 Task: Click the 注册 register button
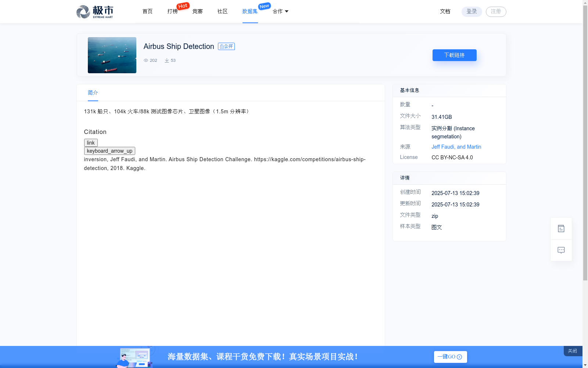click(x=496, y=11)
